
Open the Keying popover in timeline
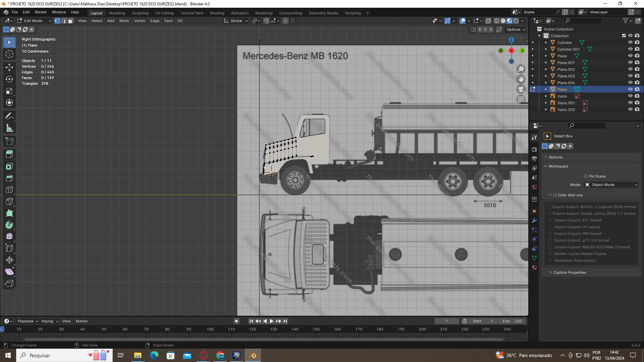[49, 321]
